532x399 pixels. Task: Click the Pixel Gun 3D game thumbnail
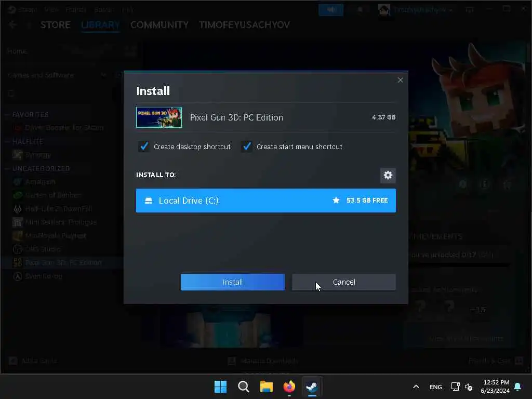click(159, 117)
